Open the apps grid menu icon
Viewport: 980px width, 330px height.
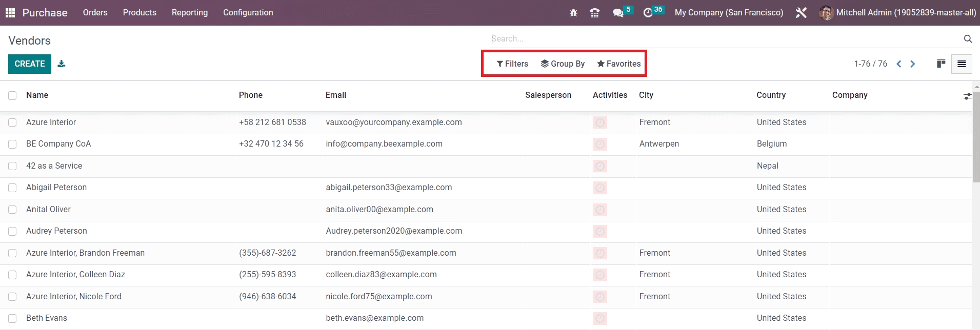coord(10,13)
